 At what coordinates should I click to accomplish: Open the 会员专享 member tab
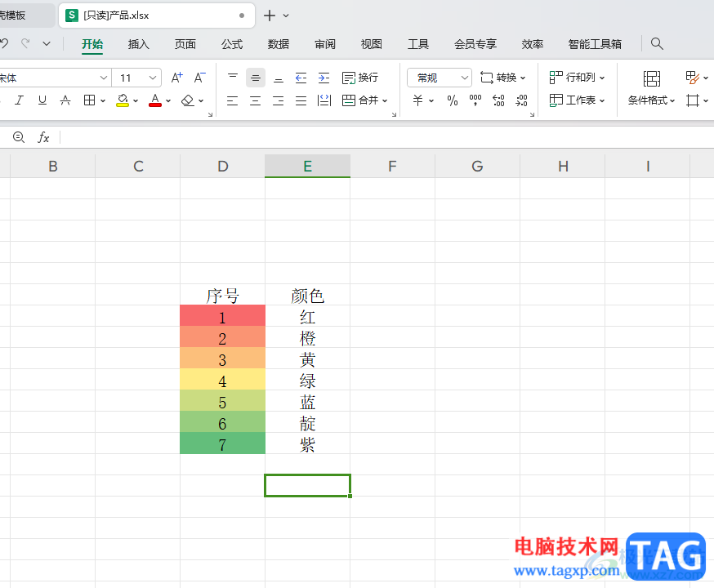coord(475,44)
